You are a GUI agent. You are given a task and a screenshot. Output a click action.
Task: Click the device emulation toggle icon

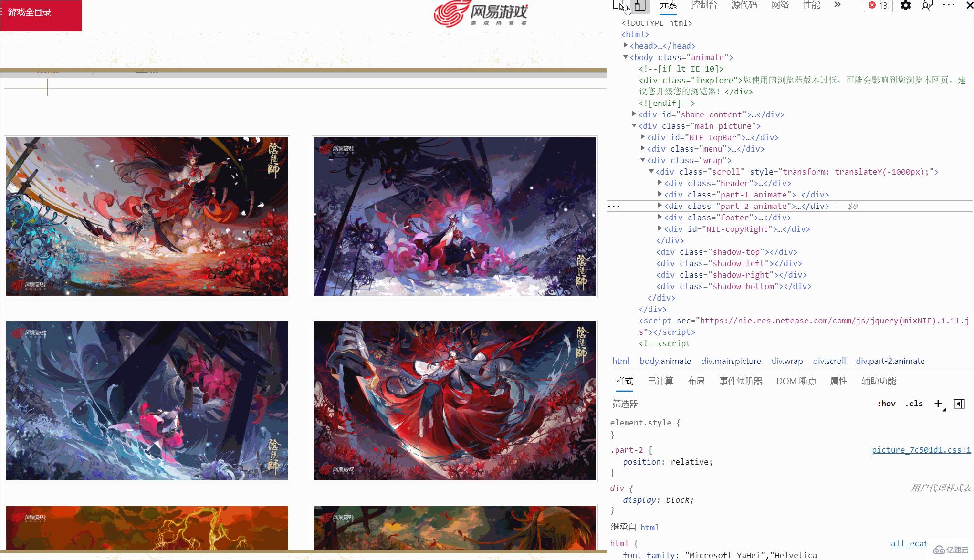pos(639,5)
